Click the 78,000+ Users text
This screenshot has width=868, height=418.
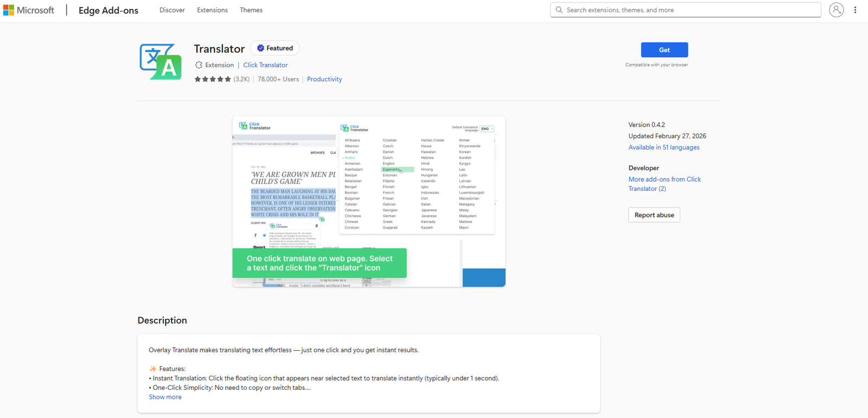tap(278, 79)
